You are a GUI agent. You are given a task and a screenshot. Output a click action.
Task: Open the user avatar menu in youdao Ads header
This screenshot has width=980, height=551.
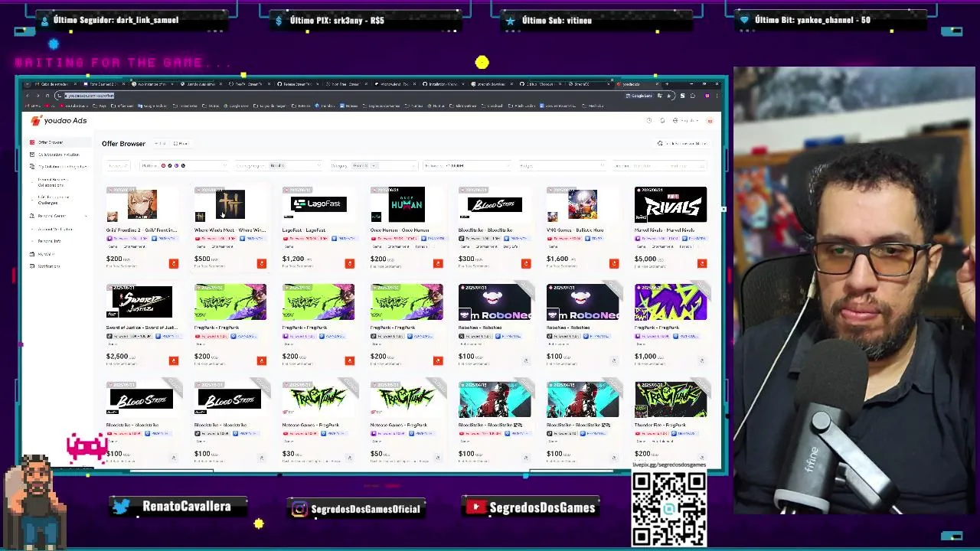tap(710, 121)
